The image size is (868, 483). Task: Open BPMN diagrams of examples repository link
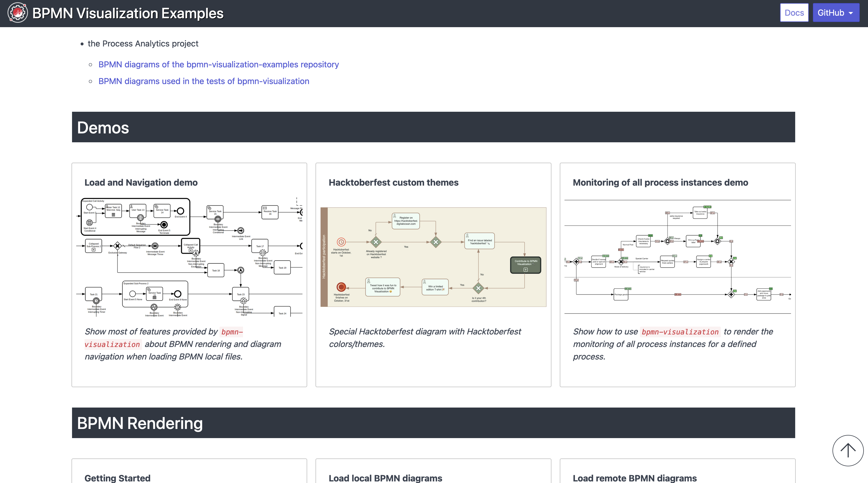pos(218,64)
